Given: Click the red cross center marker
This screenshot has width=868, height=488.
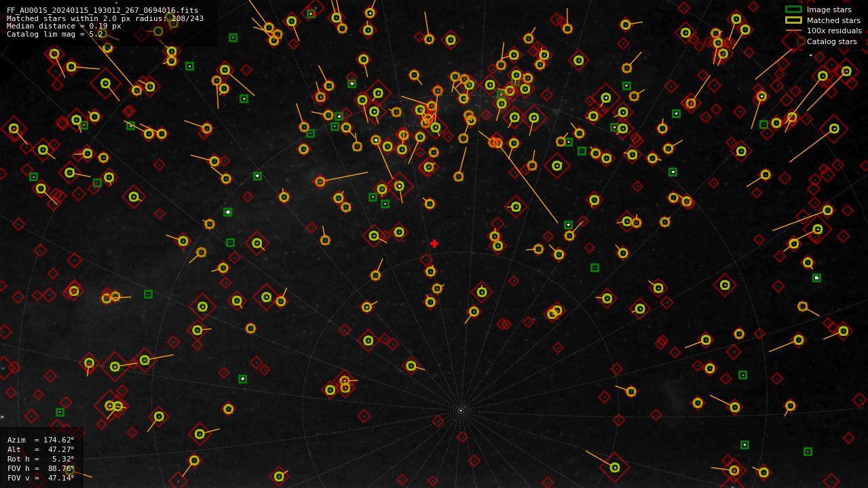Looking at the screenshot, I should [434, 244].
